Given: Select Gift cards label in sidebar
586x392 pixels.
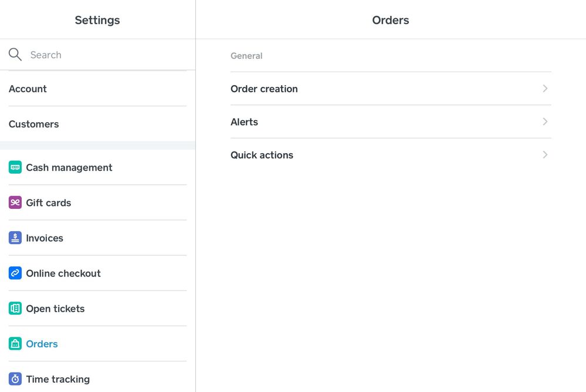Looking at the screenshot, I should (x=48, y=202).
